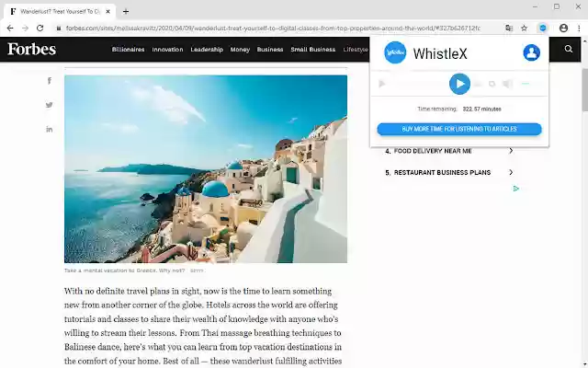Maximize the browser window
Viewport: 588px width, 368px height.
[x=557, y=6]
